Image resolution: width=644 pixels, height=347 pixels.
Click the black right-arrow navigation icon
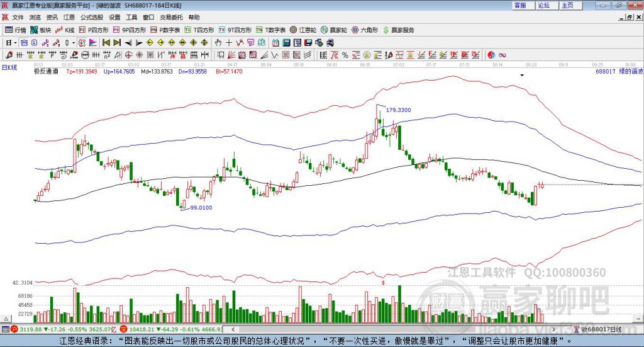(139, 43)
